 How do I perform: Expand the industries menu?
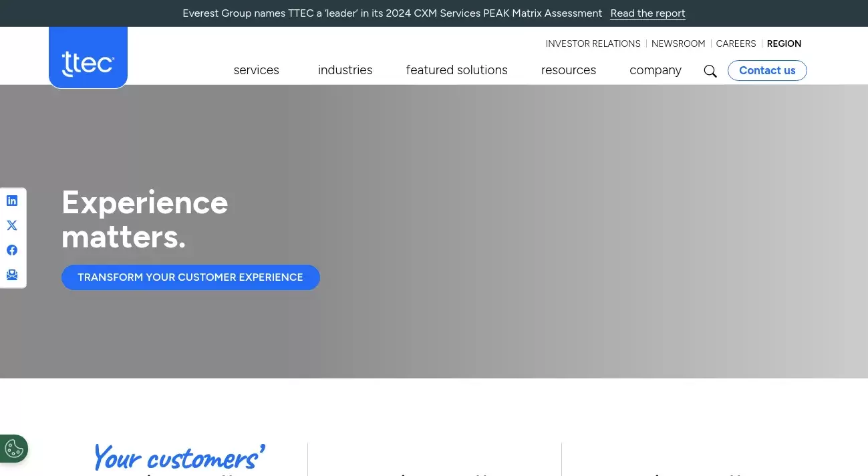coord(345,70)
